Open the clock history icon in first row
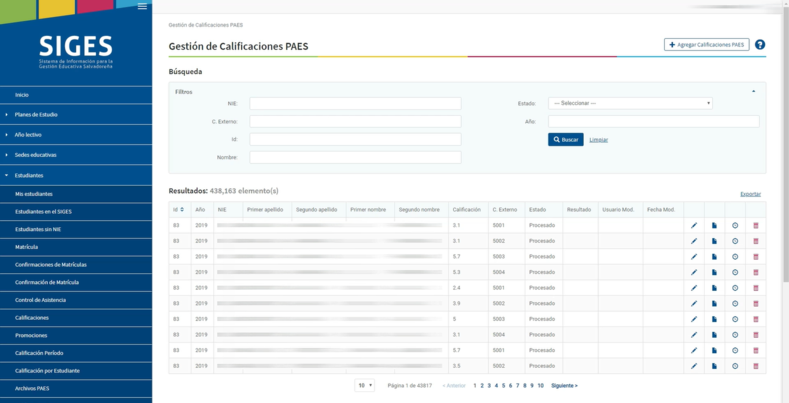Image resolution: width=789 pixels, height=403 pixels. click(735, 226)
